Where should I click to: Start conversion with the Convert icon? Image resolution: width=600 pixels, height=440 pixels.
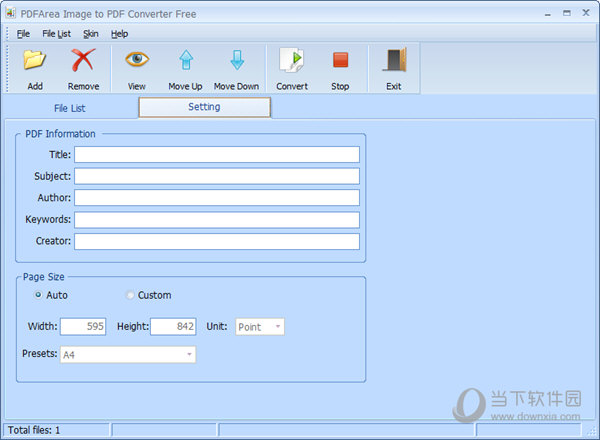click(x=292, y=60)
